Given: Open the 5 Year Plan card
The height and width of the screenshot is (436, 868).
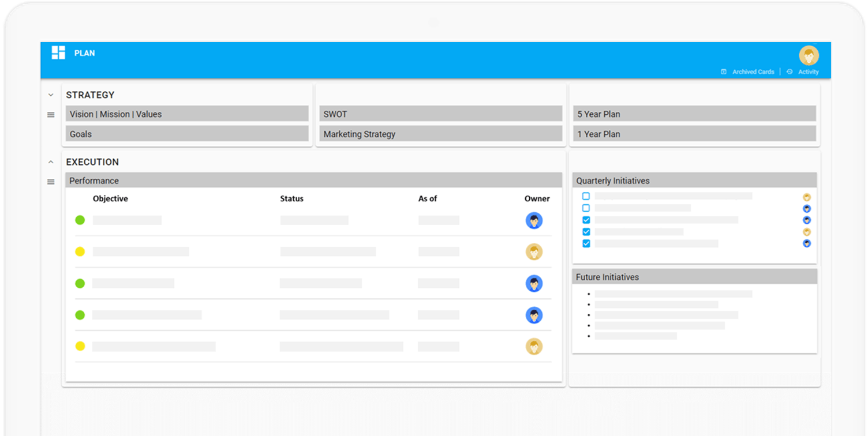Looking at the screenshot, I should click(x=695, y=114).
